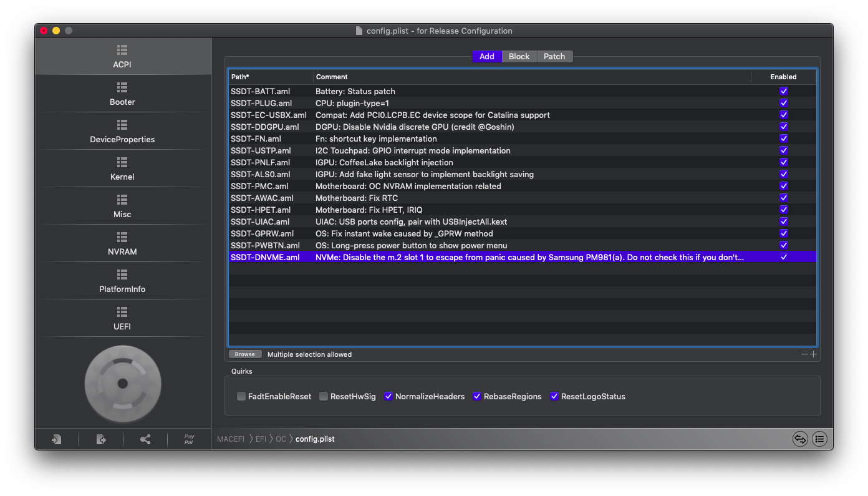The width and height of the screenshot is (868, 496).
Task: Click the import icon in bottom-left toolbar
Action: pos(57,439)
